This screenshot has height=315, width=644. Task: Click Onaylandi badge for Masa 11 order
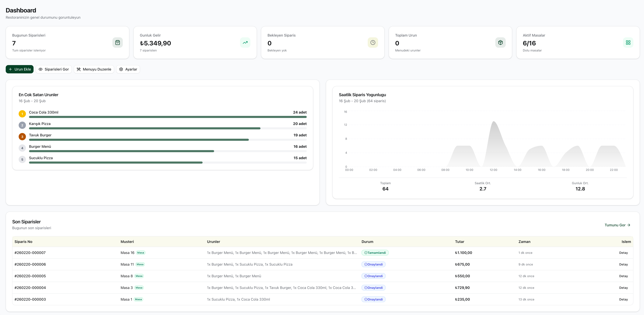pos(374,264)
